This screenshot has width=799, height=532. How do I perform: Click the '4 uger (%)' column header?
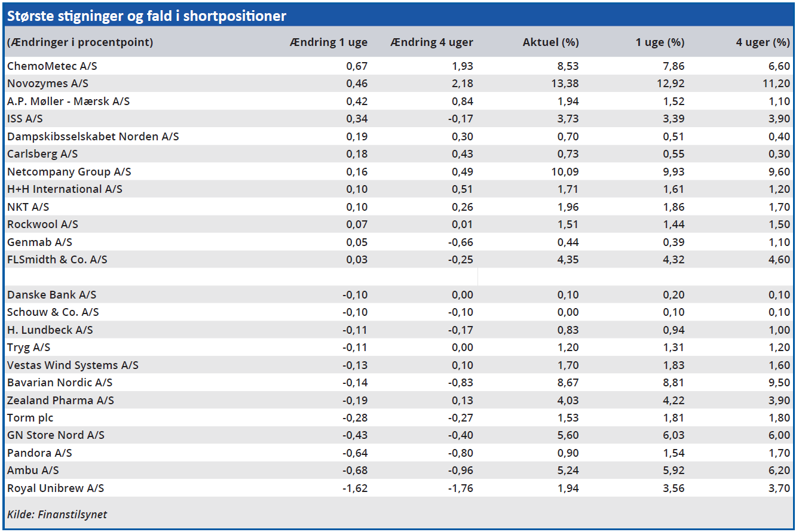763,42
